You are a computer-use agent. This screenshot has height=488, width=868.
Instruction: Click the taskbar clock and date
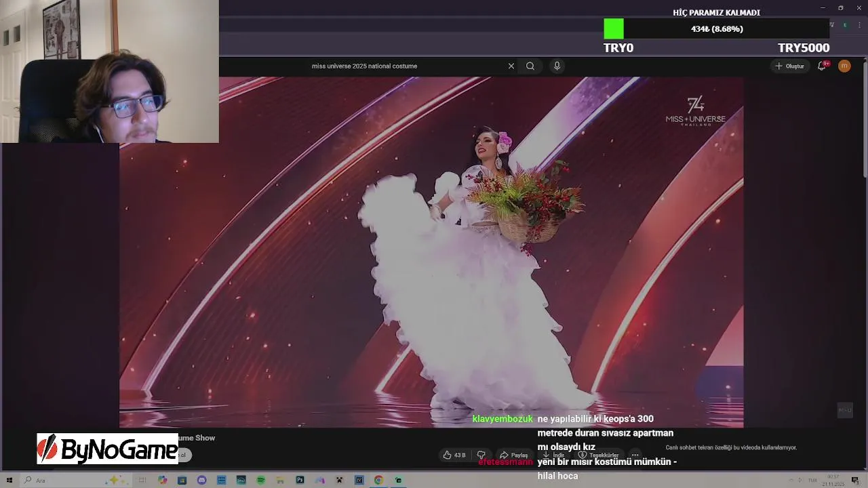point(833,480)
